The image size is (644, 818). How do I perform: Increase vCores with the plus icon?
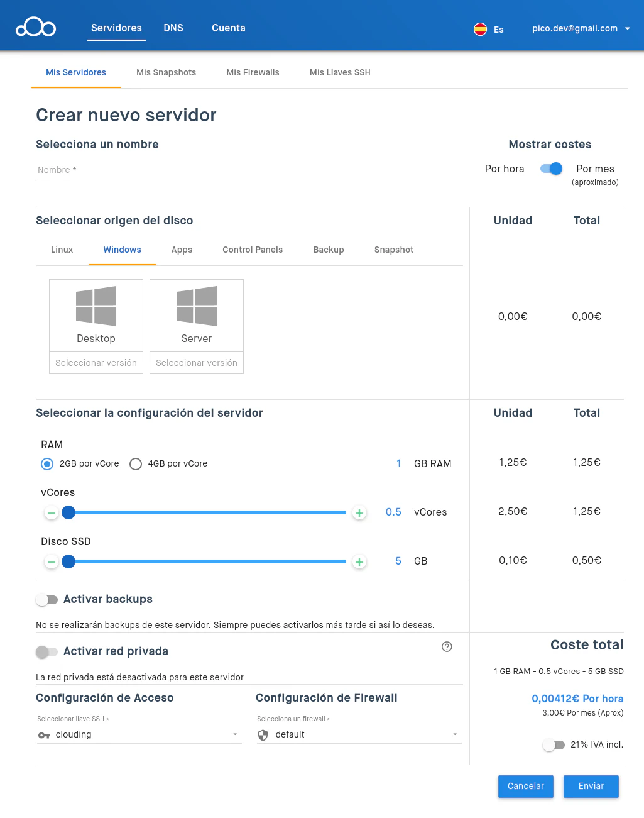point(359,513)
